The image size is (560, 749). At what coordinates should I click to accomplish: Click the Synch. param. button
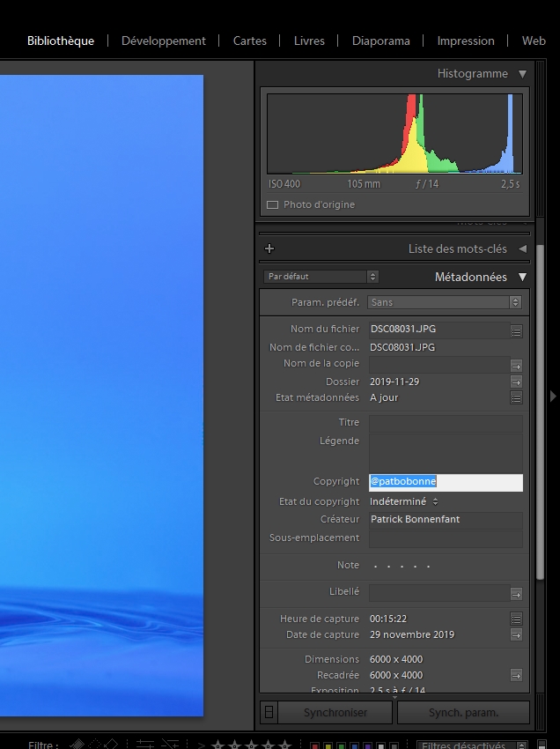pyautogui.click(x=463, y=712)
